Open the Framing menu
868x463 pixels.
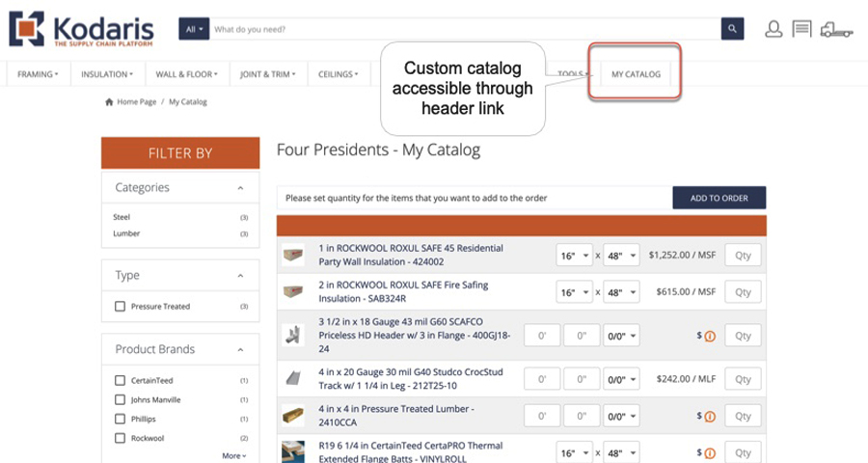tap(38, 74)
